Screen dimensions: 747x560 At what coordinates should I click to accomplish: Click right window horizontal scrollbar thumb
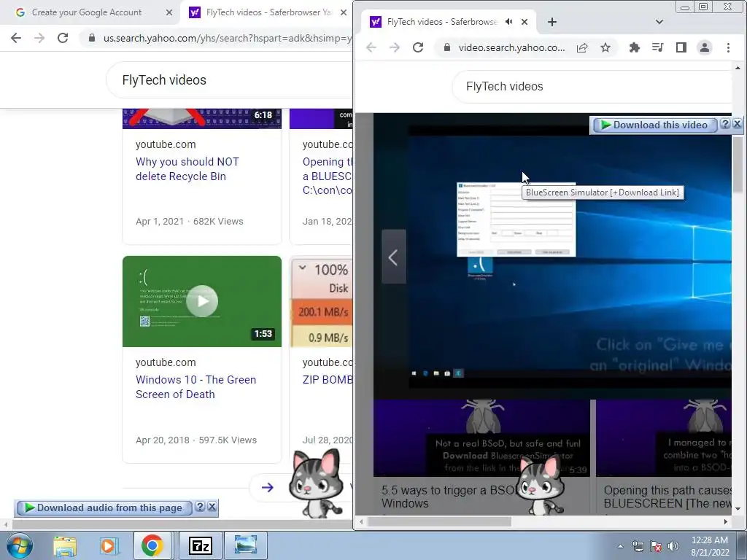[x=439, y=522]
